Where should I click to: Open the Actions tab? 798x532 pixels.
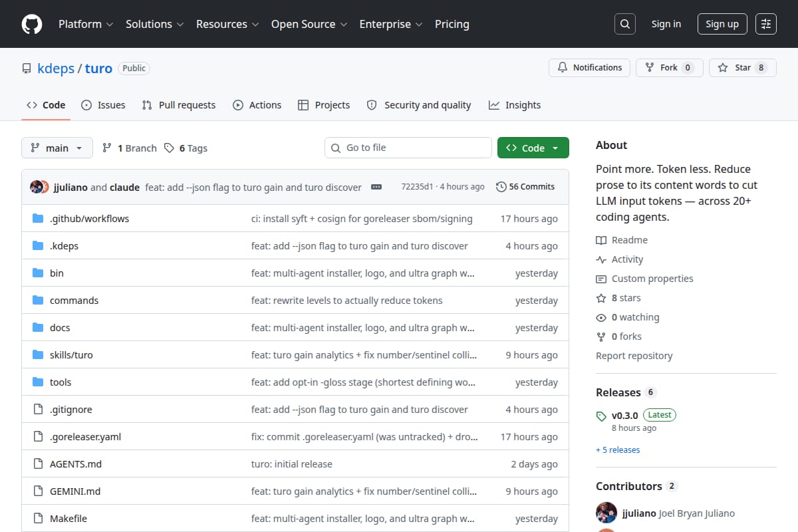pos(257,105)
